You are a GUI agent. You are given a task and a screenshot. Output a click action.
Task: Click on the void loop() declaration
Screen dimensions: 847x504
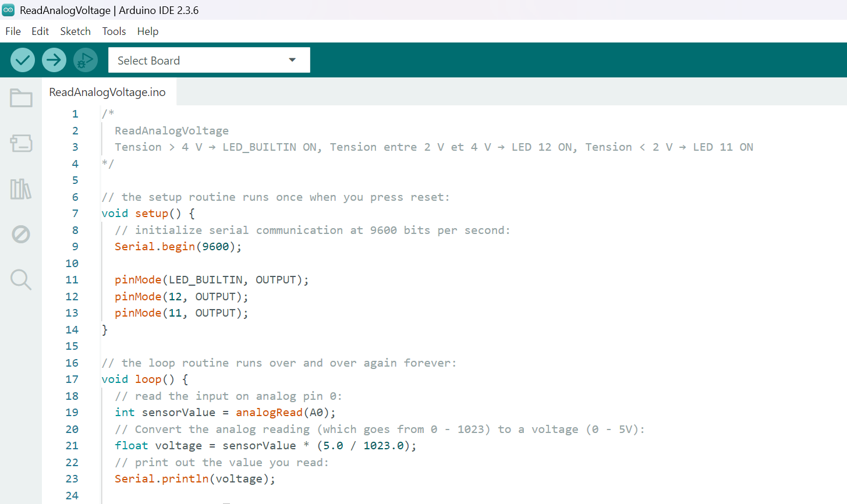click(145, 379)
